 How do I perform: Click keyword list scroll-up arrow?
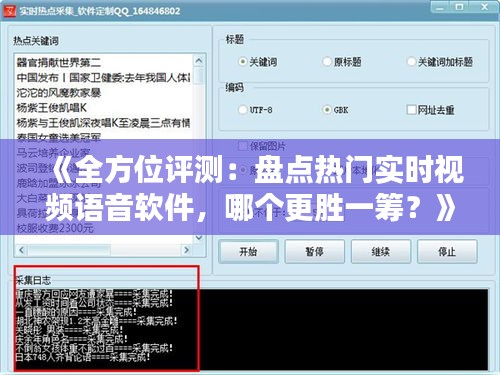point(199,61)
